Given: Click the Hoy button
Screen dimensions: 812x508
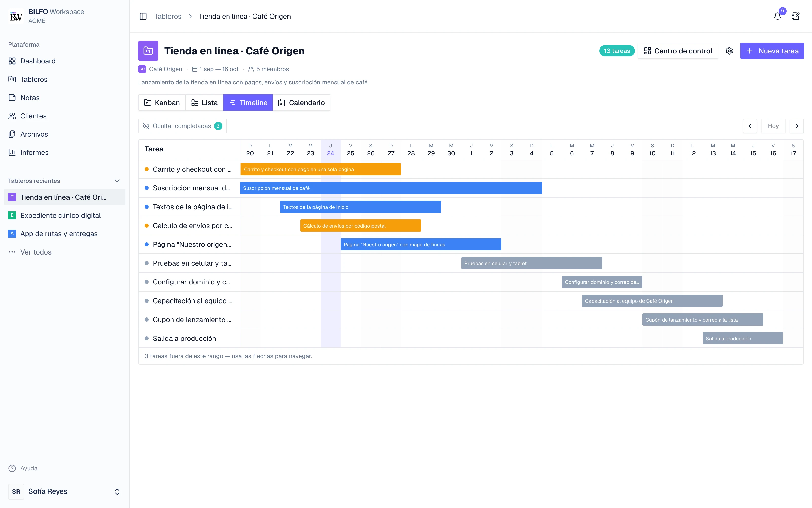Looking at the screenshot, I should (x=773, y=126).
